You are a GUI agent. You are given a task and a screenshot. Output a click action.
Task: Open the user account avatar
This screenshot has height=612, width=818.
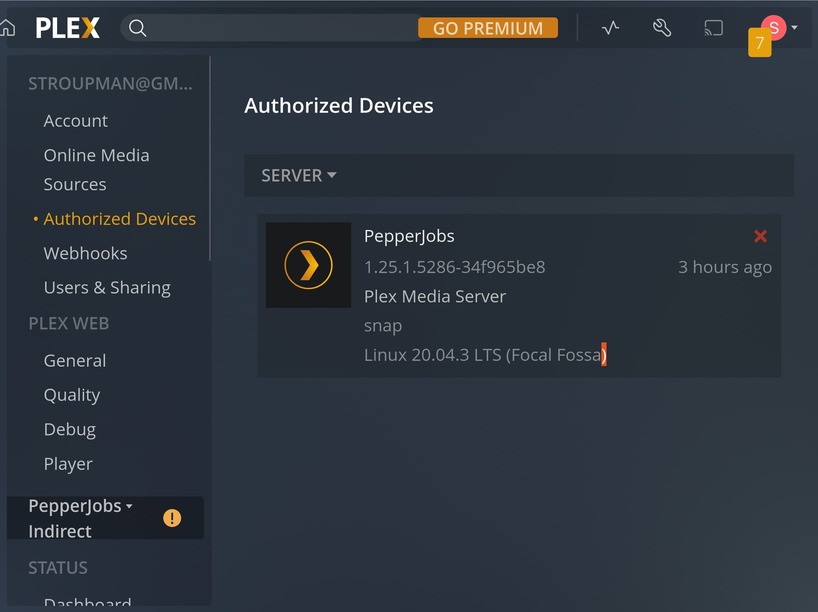tap(773, 28)
